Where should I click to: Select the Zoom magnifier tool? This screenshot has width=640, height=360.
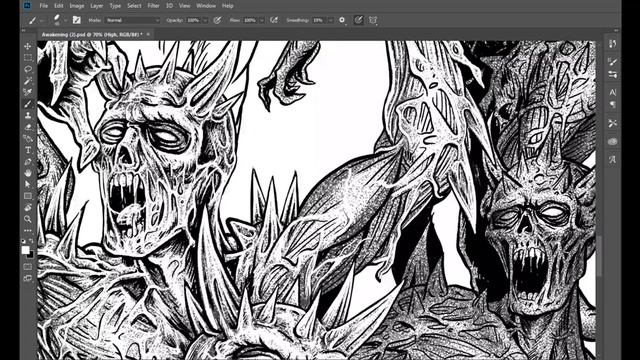[x=28, y=219]
